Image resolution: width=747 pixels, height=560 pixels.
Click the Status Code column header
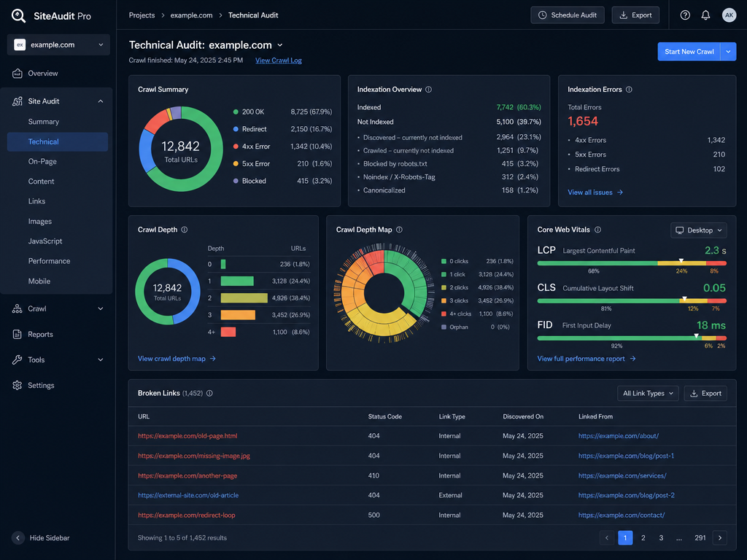[385, 416]
